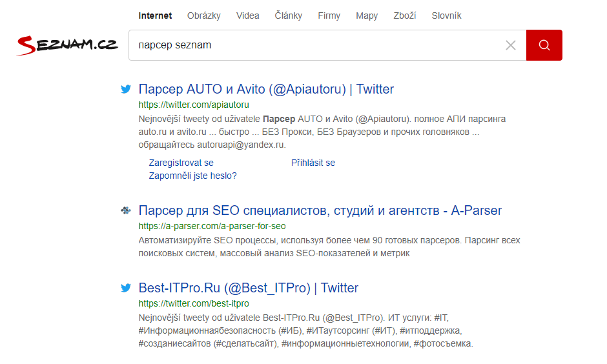Click the a-parser.com/a-parser-for-seo URL
This screenshot has width=607, height=364.
(x=212, y=227)
